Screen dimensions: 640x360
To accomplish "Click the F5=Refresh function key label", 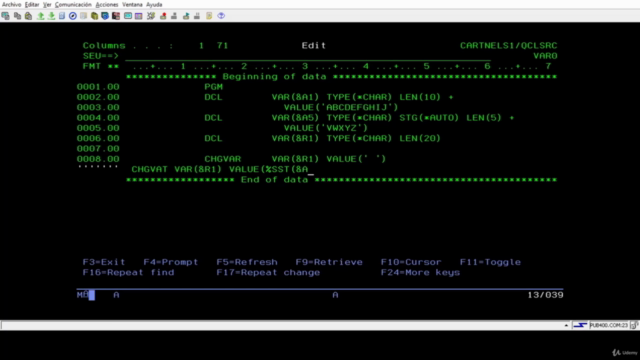I will pyautogui.click(x=247, y=262).
